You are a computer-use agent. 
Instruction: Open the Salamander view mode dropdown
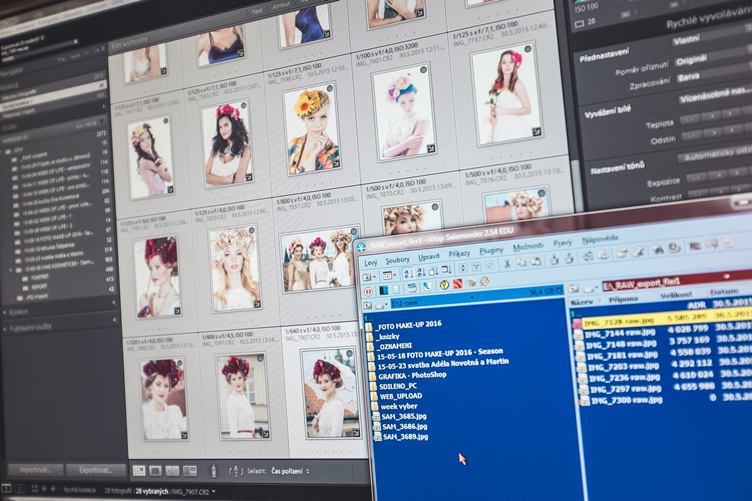[389, 275]
